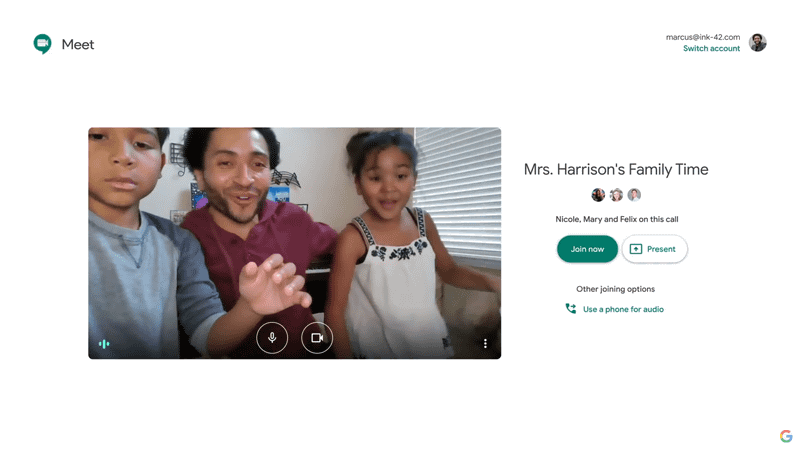
Task: Click the middle participant avatar
Action: point(616,194)
